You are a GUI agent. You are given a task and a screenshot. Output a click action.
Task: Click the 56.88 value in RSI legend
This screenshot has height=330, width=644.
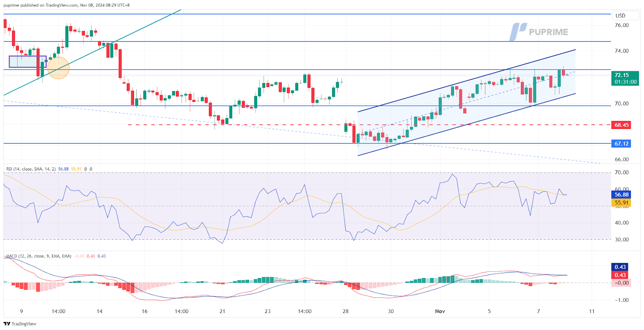pyautogui.click(x=64, y=169)
